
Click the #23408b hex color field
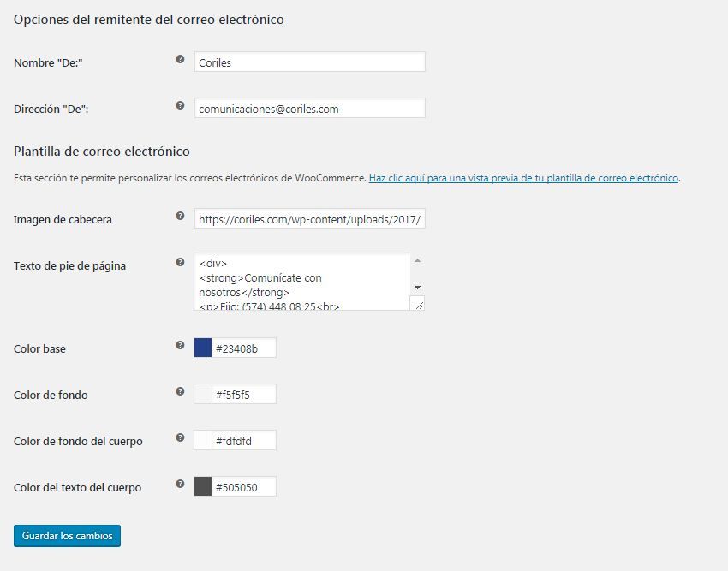(244, 348)
